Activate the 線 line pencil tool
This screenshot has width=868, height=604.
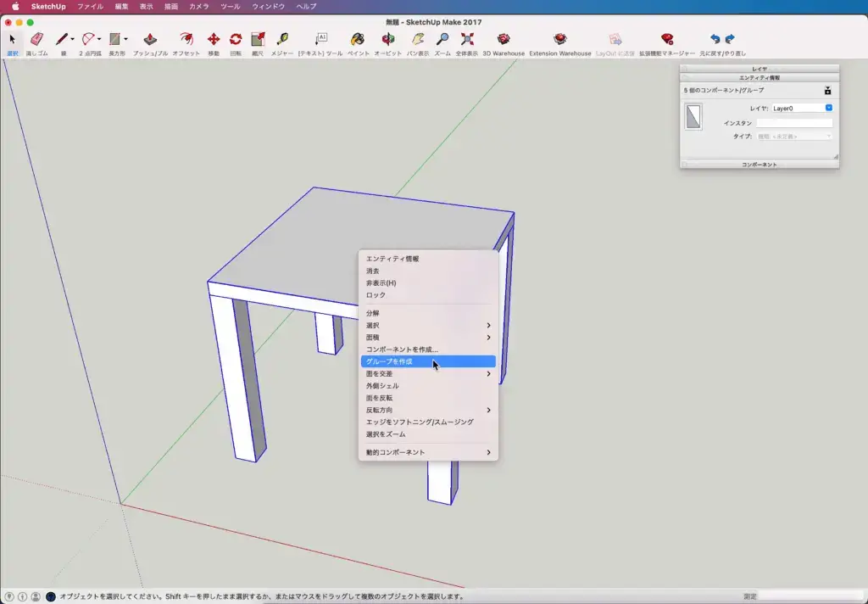click(61, 39)
